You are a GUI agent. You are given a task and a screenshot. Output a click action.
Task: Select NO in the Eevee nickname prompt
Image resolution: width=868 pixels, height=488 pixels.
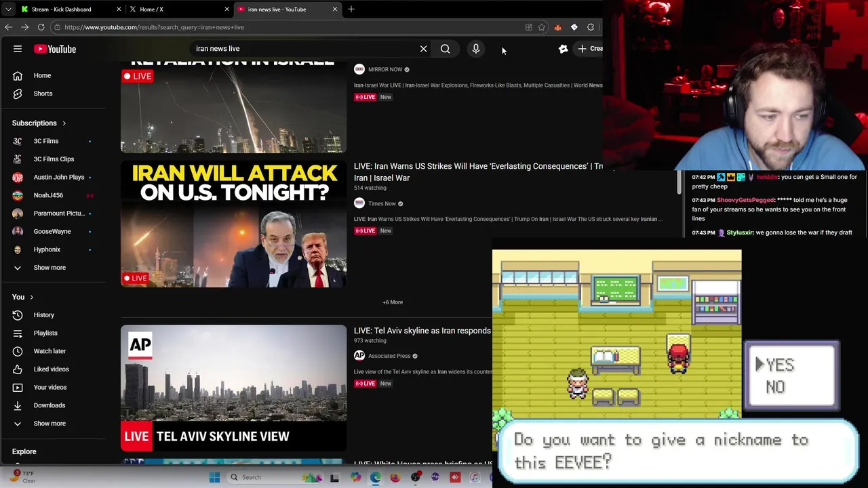[776, 387]
